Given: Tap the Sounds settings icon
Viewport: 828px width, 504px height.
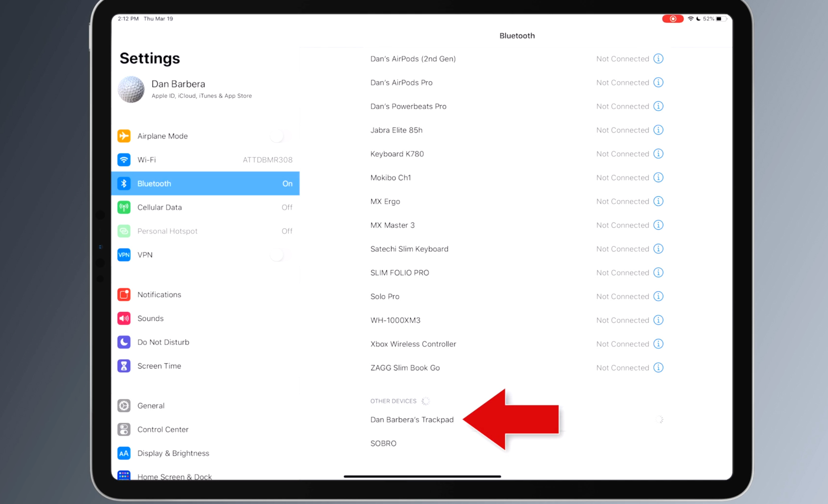Looking at the screenshot, I should pos(125,318).
